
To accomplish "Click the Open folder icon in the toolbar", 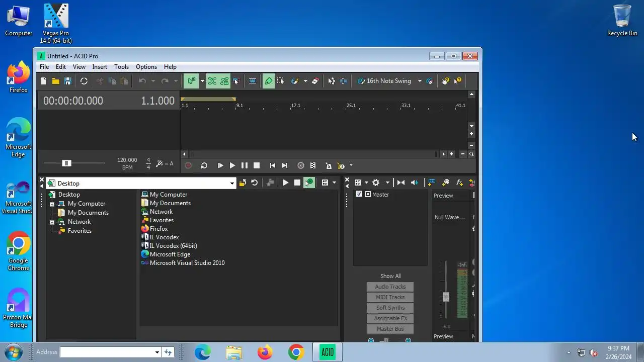I will [x=56, y=81].
